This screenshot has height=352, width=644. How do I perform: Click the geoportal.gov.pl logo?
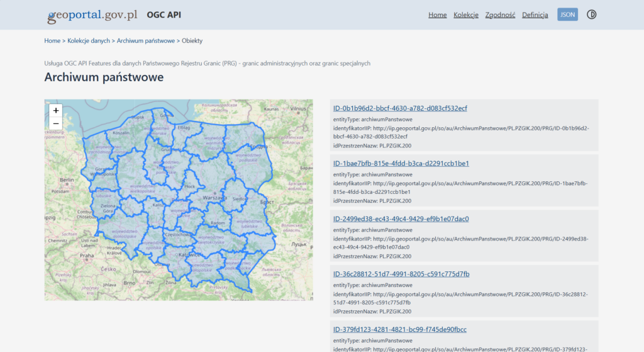(x=92, y=15)
